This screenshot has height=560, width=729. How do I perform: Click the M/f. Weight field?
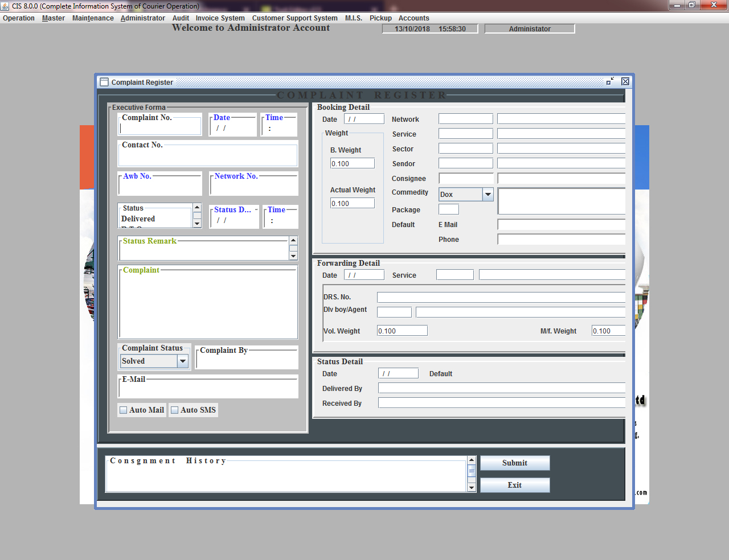click(608, 331)
